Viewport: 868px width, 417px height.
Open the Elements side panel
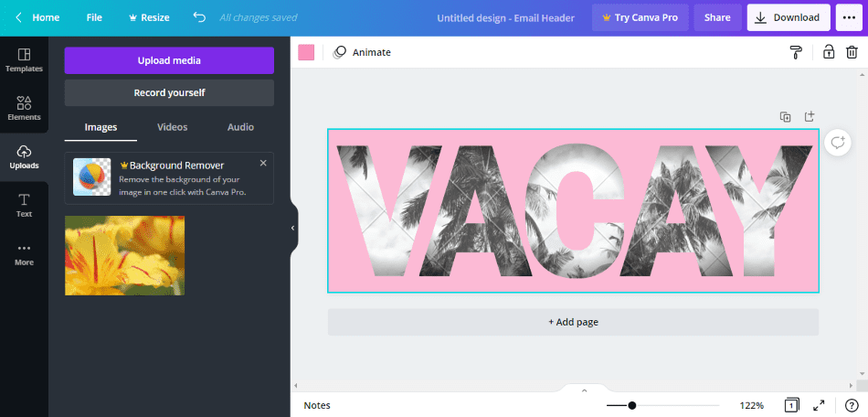coord(24,109)
